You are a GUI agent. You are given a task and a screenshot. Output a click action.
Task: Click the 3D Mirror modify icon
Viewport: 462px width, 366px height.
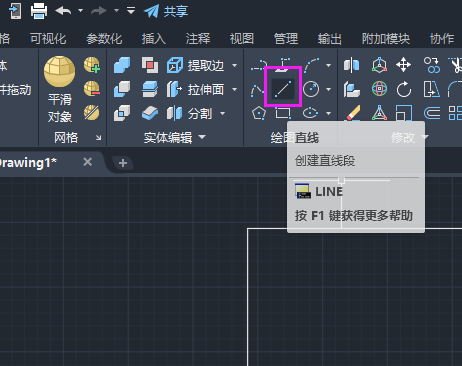pyautogui.click(x=352, y=65)
